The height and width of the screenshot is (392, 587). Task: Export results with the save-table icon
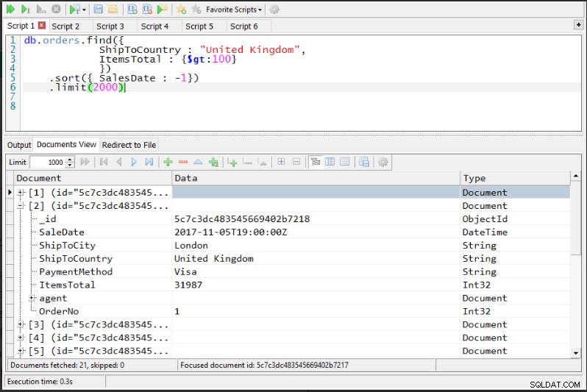tap(364, 162)
